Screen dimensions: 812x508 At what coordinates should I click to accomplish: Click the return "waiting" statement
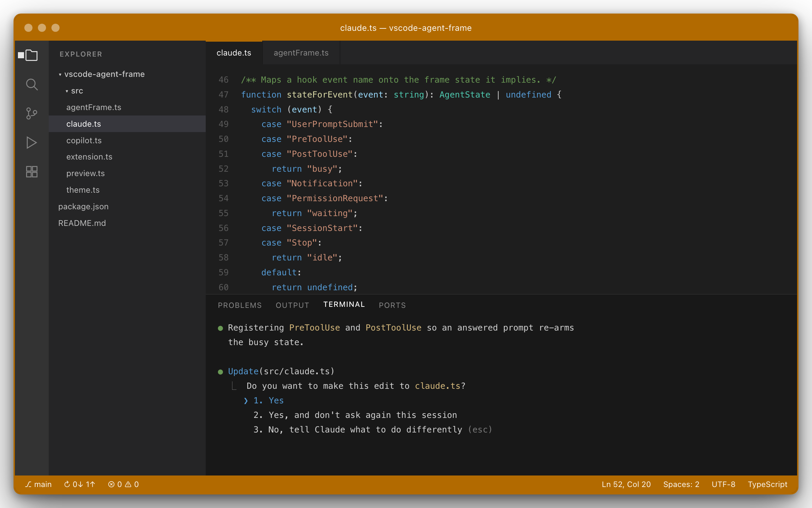pyautogui.click(x=315, y=213)
